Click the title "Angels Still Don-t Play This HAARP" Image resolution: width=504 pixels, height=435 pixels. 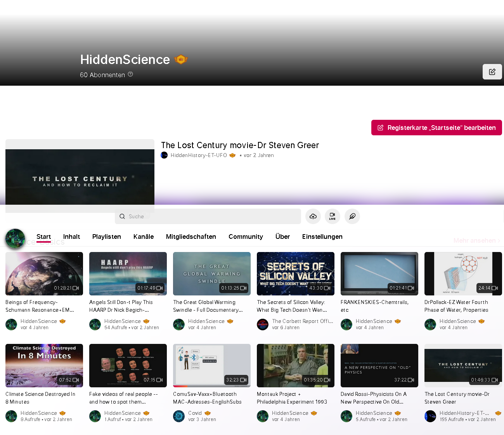coord(121,306)
